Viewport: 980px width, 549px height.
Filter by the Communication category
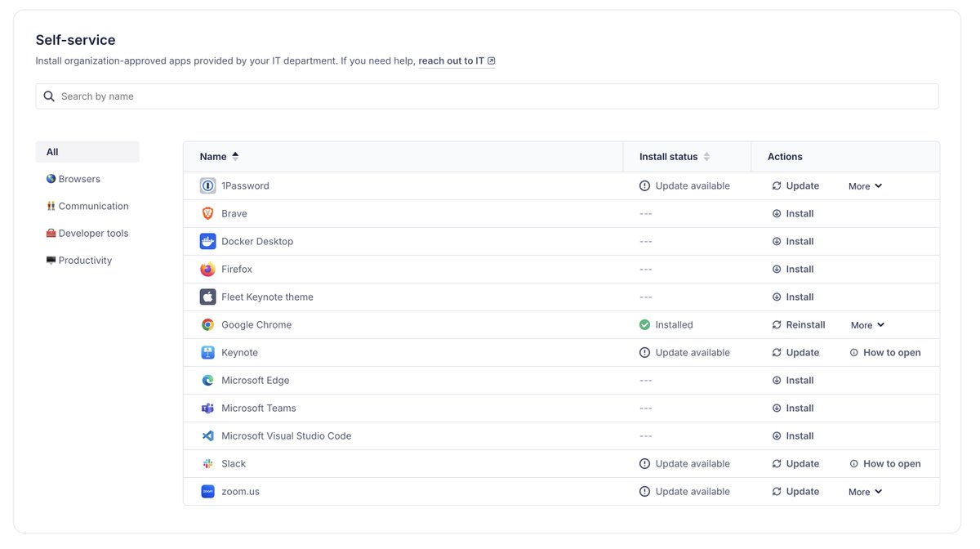click(x=87, y=207)
